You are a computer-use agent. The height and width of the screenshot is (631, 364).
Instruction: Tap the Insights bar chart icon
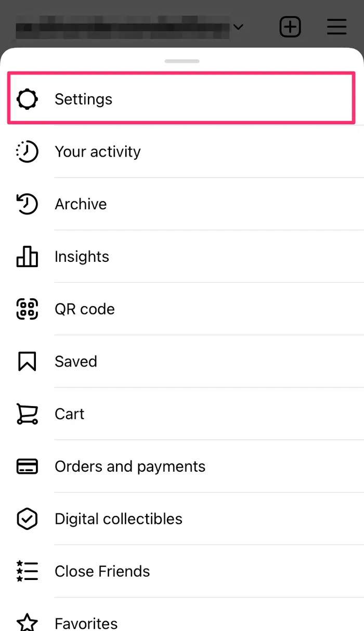point(27,257)
